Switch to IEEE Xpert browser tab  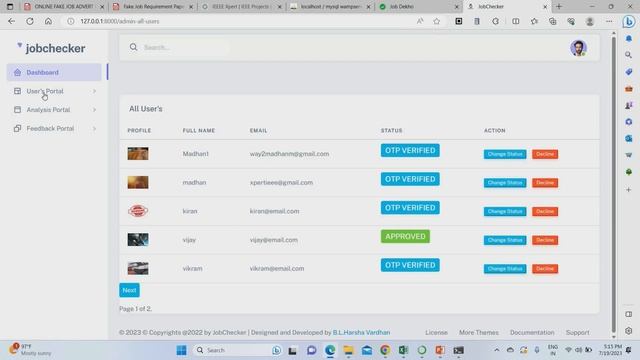click(241, 7)
